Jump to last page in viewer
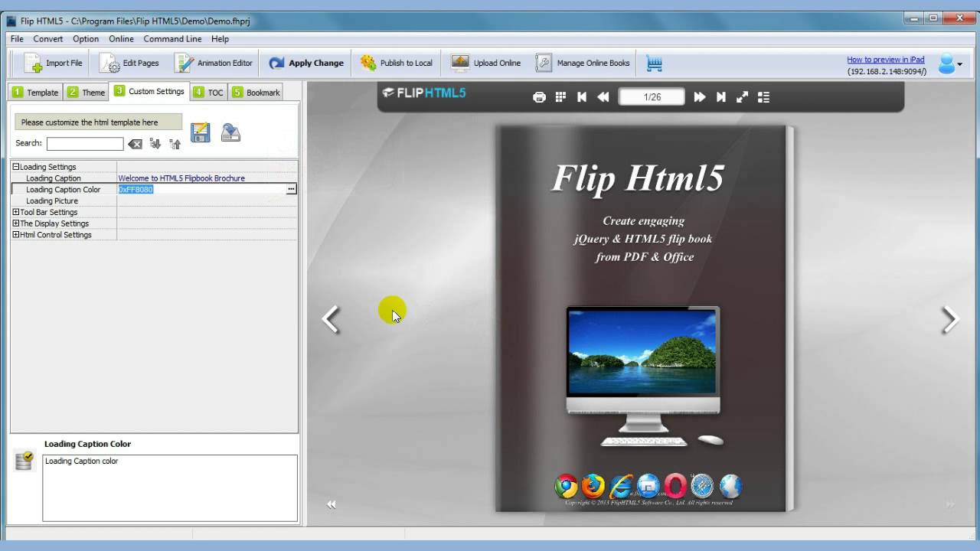Screen dimensions: 980x551 (x=720, y=97)
